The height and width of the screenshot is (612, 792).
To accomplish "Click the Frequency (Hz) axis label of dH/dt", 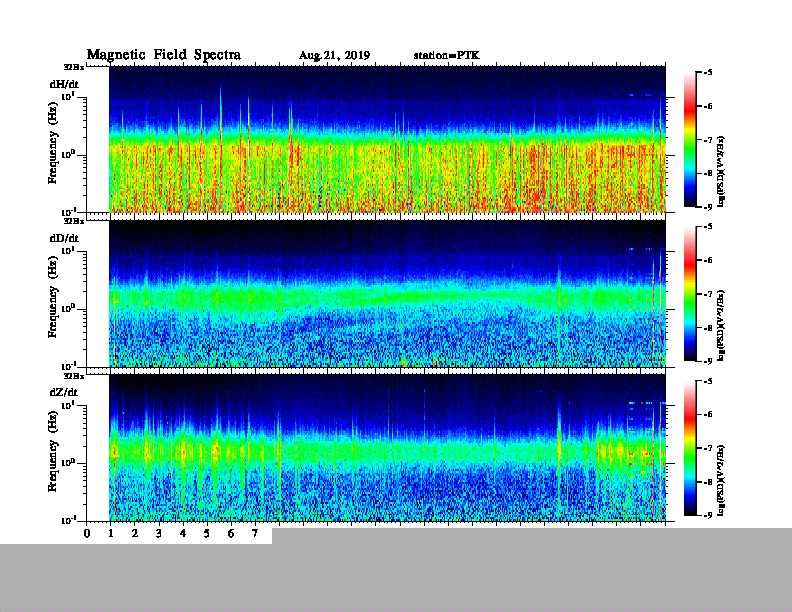I will tap(53, 143).
